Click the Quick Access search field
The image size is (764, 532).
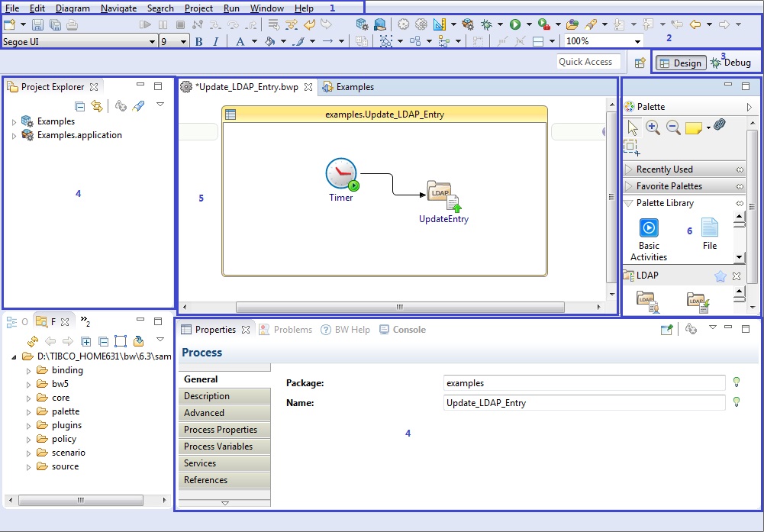click(x=588, y=62)
